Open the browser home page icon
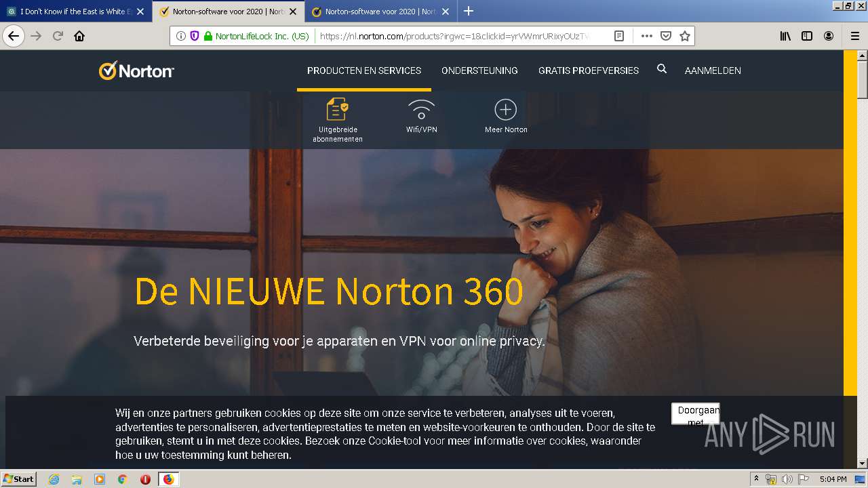Viewport: 868px width, 488px height. pos(79,36)
